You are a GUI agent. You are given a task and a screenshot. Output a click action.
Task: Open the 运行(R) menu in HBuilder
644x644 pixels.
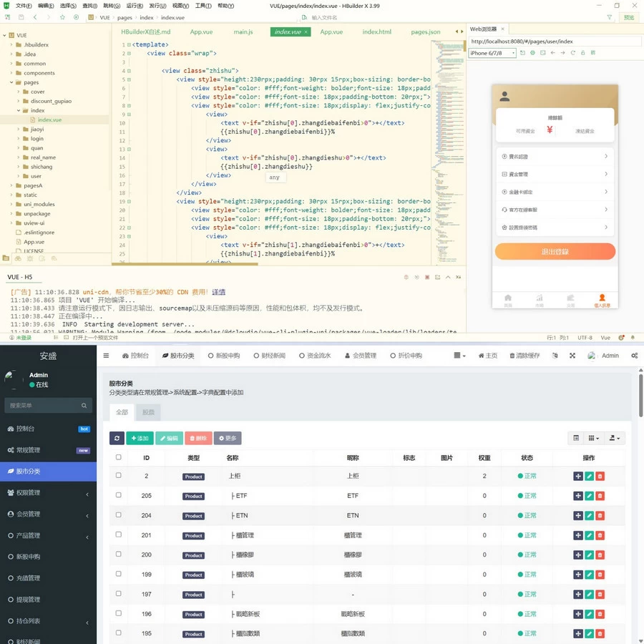135,6
